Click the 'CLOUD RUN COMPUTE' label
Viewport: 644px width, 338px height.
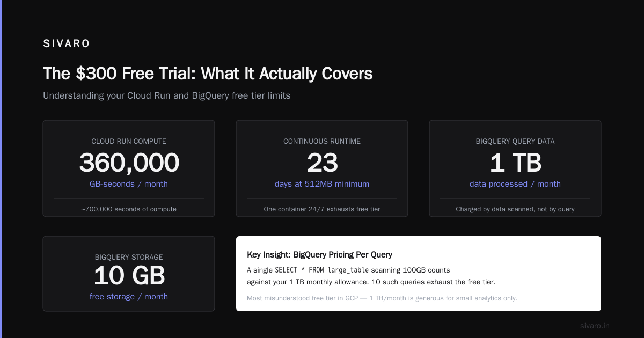coord(129,142)
